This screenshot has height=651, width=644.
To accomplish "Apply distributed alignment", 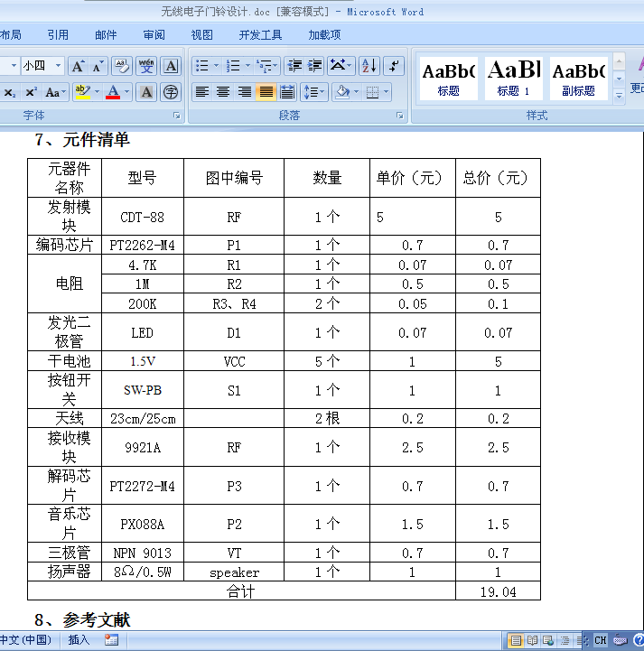I will (x=287, y=92).
